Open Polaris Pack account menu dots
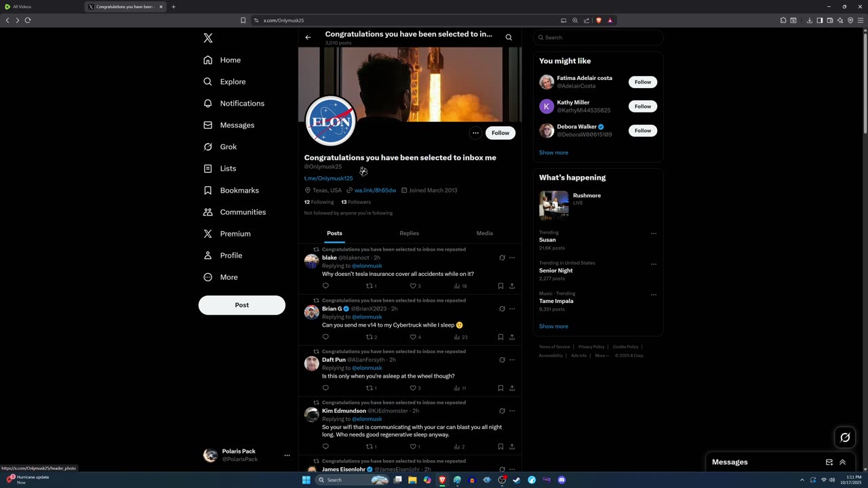This screenshot has height=488, width=868. 287,455
